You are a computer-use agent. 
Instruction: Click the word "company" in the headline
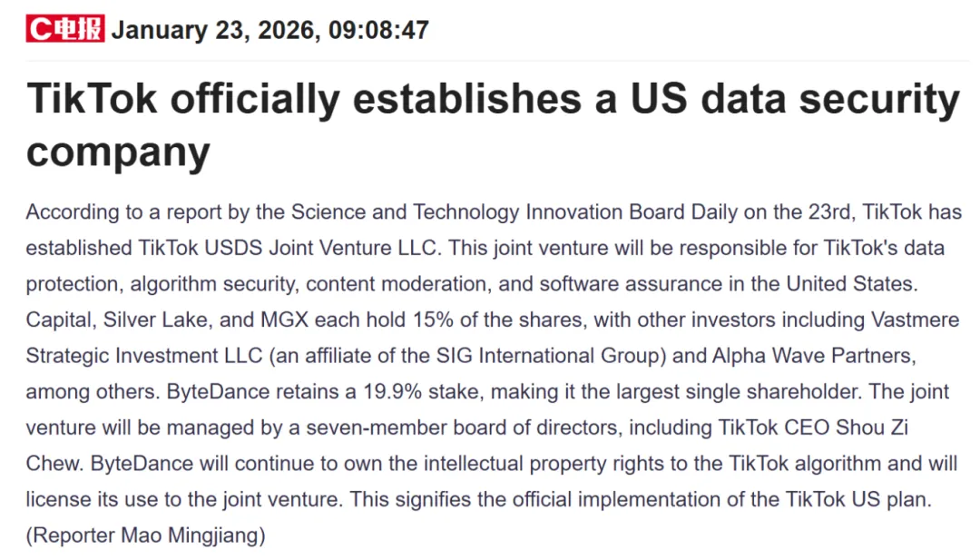[x=118, y=151]
